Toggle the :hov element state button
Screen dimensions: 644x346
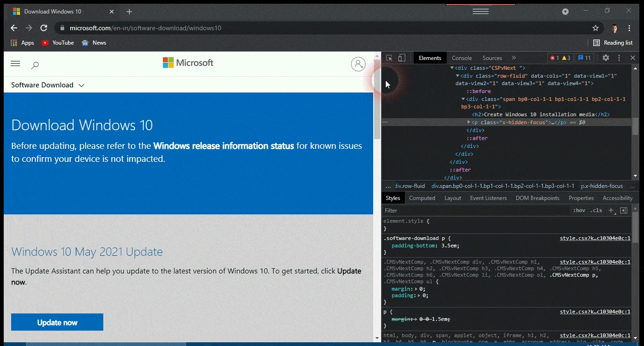[579, 210]
